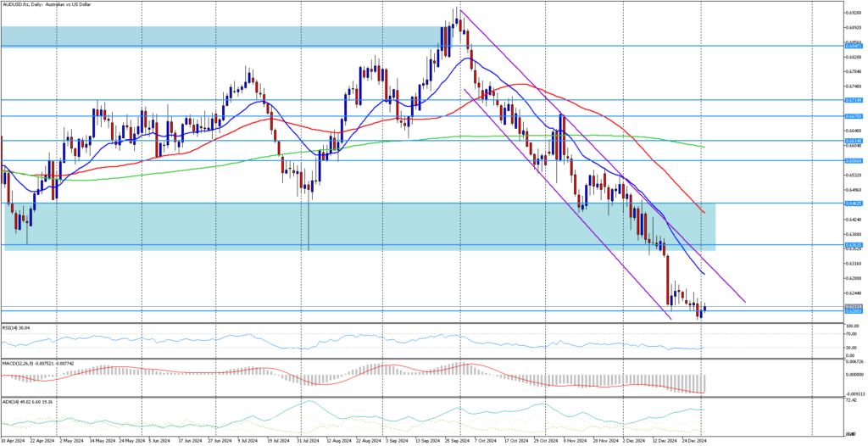Viewport: 868px width, 446px height.
Task: Click the 31 Jul 2024 date label
Action: [x=308, y=441]
